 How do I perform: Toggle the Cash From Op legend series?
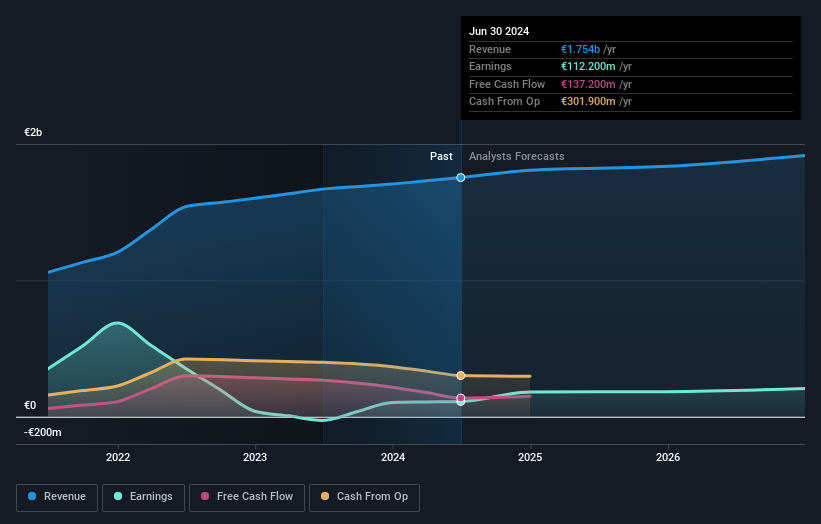[364, 497]
